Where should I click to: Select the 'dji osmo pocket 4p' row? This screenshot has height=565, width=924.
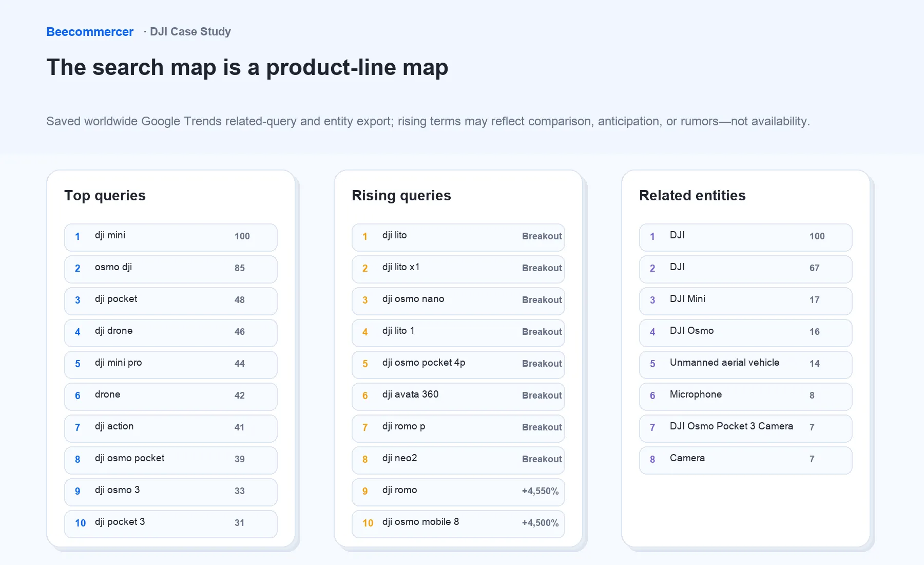point(458,365)
